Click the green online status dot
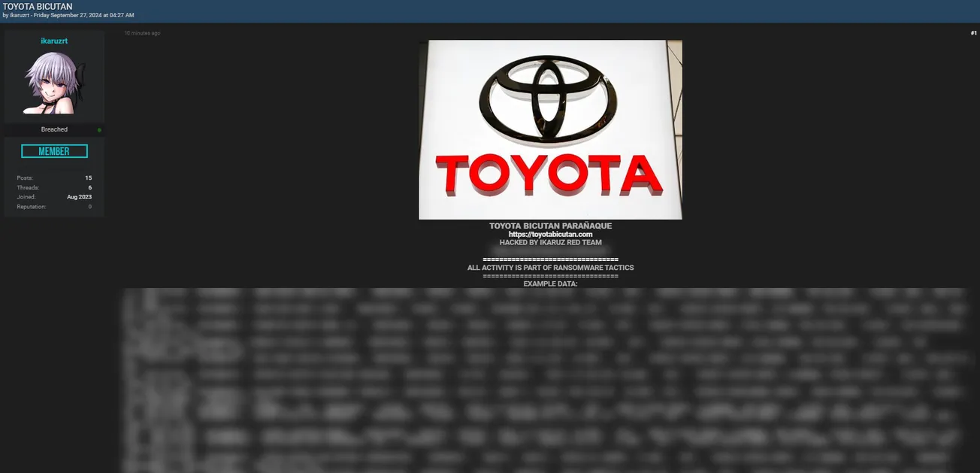 99,130
